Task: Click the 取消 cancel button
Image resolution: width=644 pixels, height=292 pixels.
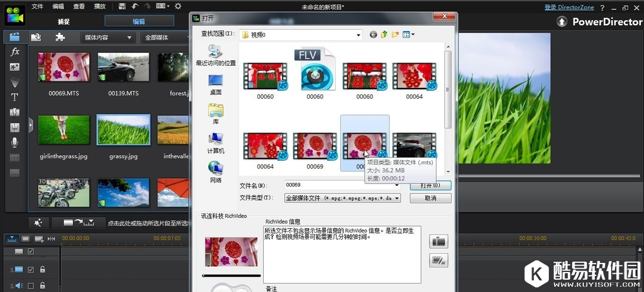Action: [x=430, y=198]
